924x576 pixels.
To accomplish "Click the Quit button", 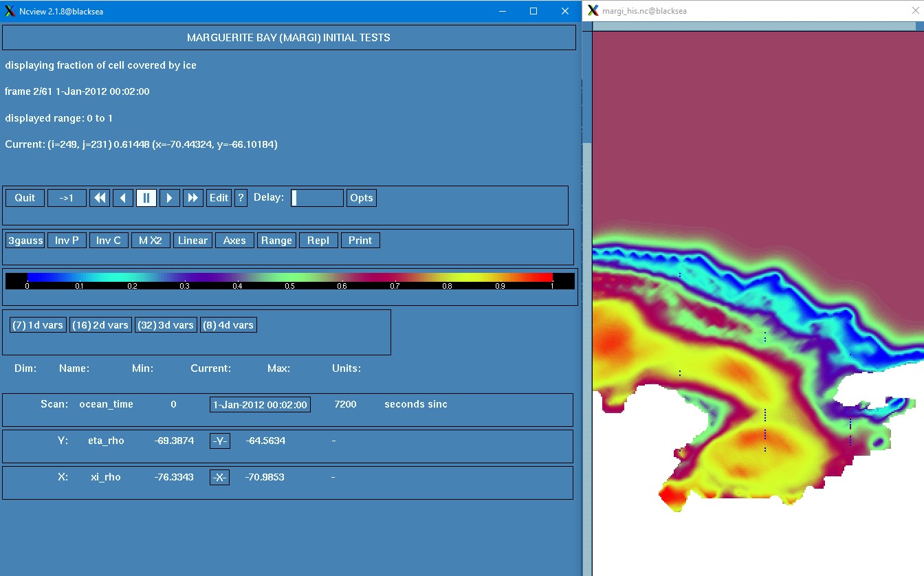I will pos(25,198).
